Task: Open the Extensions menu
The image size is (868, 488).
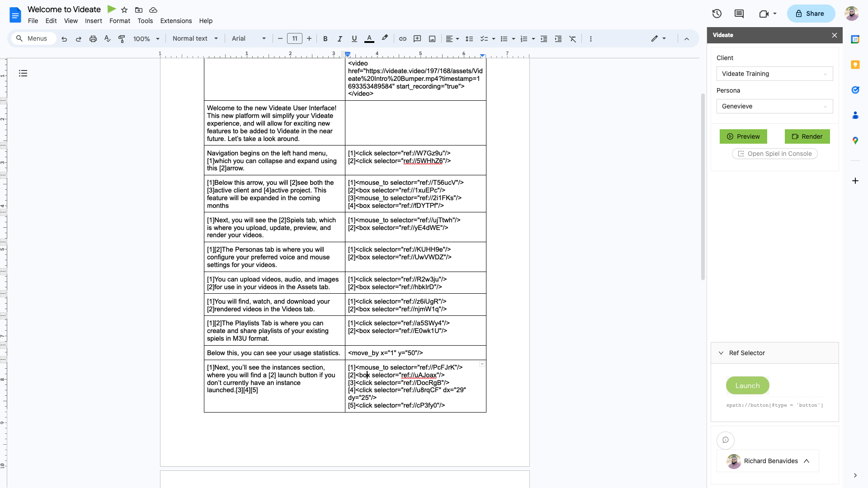Action: pos(176,21)
